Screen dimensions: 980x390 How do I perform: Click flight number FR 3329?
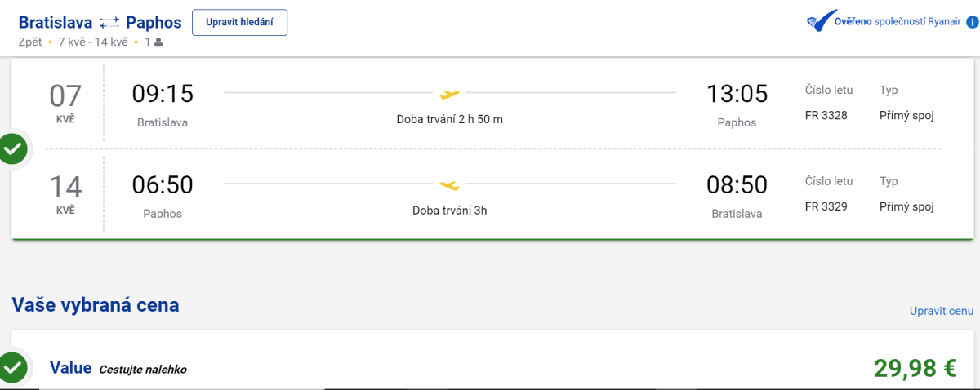[x=826, y=206]
